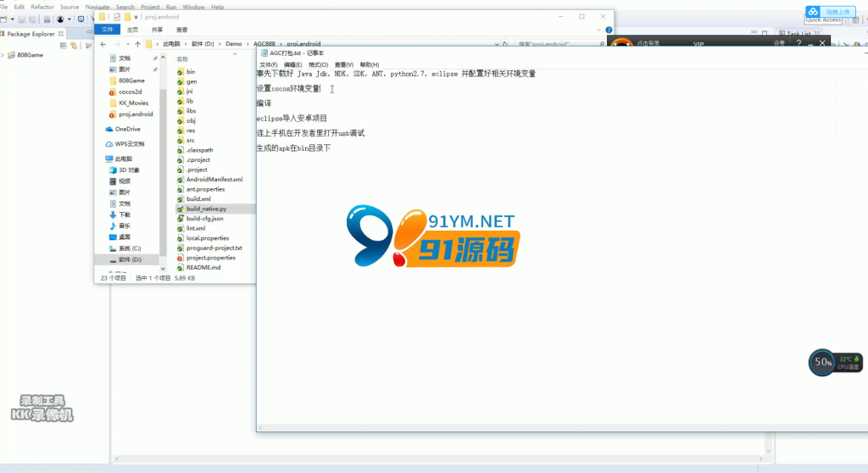
Task: Open Notepad 格式(O) menu
Action: tap(319, 64)
